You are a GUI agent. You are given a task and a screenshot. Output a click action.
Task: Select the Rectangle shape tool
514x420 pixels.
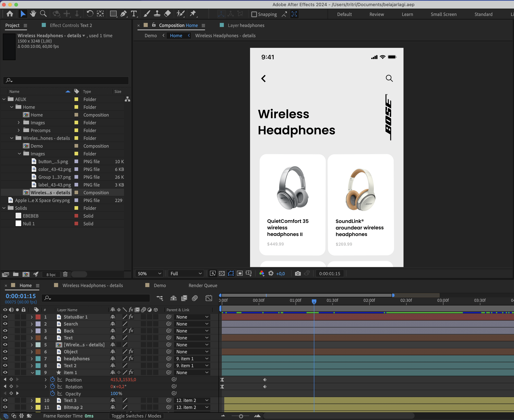113,14
